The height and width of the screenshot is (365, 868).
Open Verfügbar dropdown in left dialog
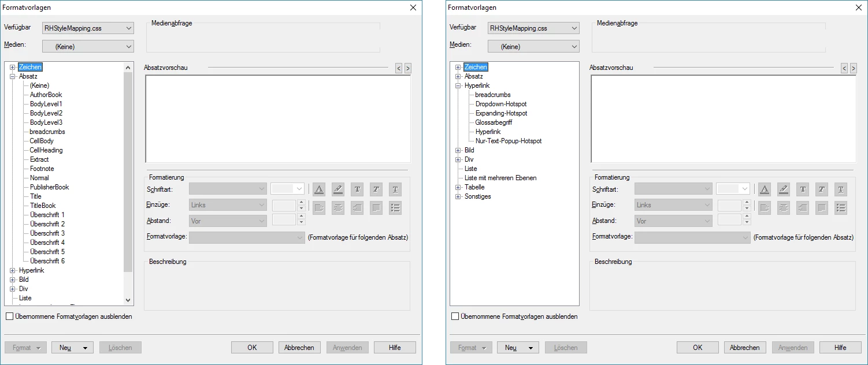[88, 28]
